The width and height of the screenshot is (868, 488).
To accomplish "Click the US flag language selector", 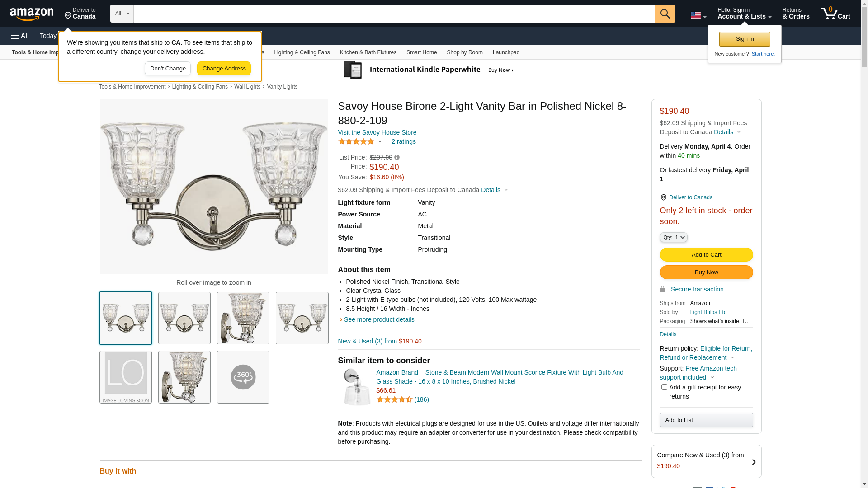I will point(698,15).
